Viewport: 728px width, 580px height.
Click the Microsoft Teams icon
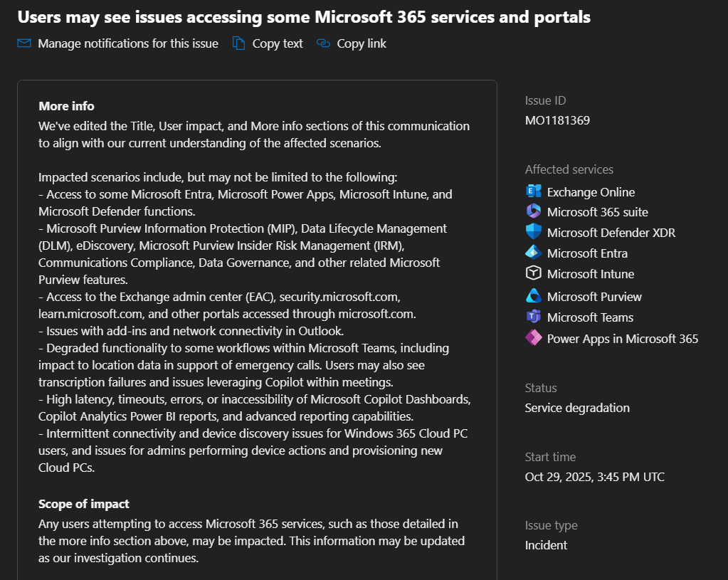click(x=534, y=317)
